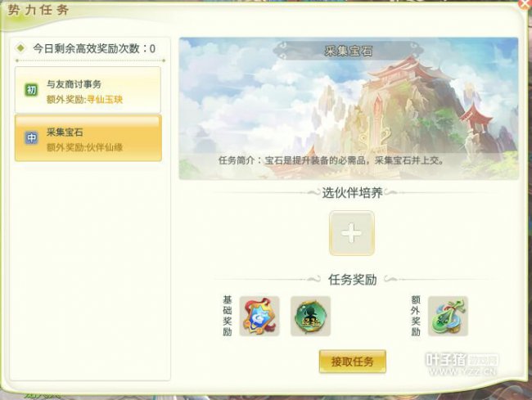Click the 选伙伴培养 section heading
The width and height of the screenshot is (532, 400).
pos(352,192)
